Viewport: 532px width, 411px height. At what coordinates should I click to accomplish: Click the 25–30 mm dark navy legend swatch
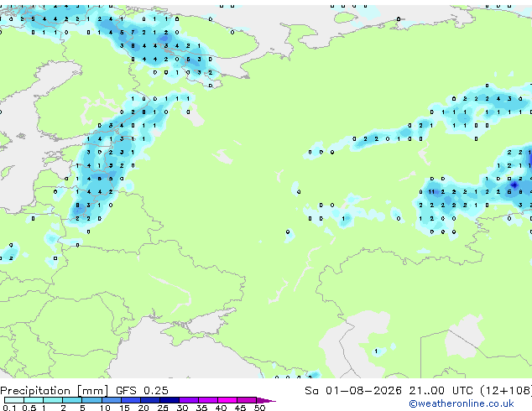coord(170,400)
